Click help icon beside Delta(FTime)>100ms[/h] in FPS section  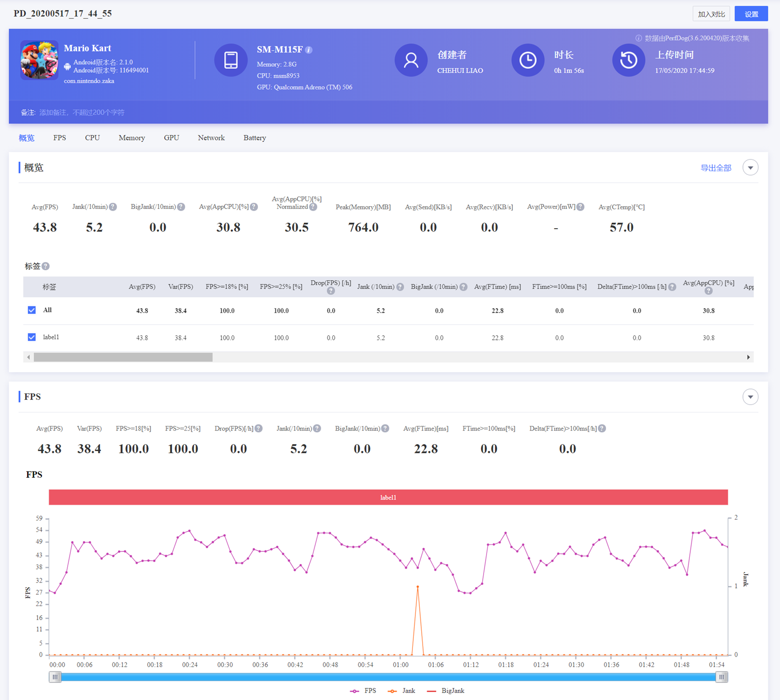[x=602, y=428]
